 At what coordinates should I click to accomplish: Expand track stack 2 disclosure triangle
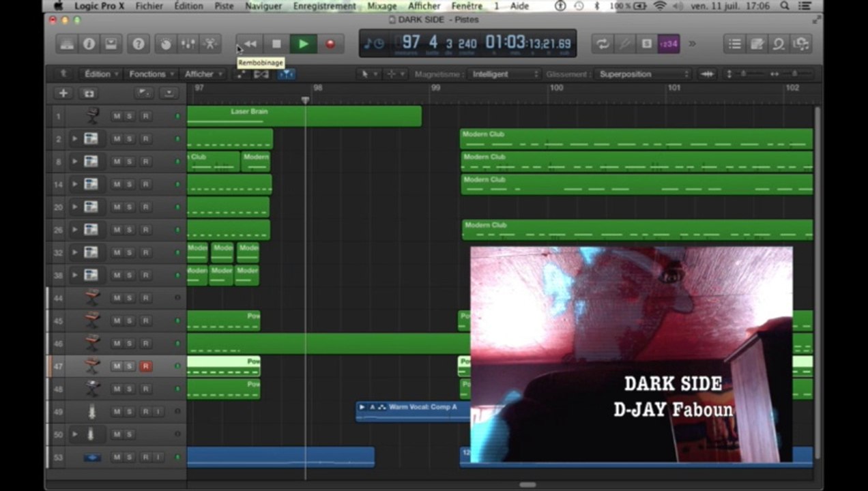coord(75,139)
